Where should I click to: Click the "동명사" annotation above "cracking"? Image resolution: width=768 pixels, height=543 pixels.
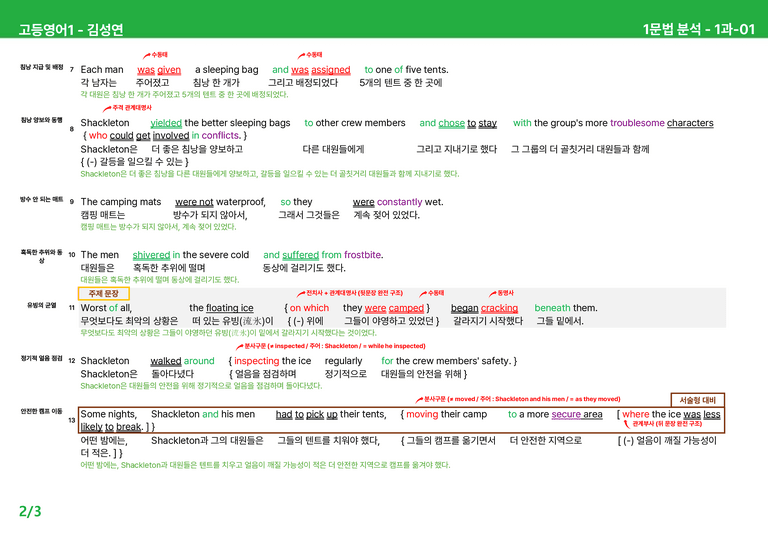pos(505,293)
